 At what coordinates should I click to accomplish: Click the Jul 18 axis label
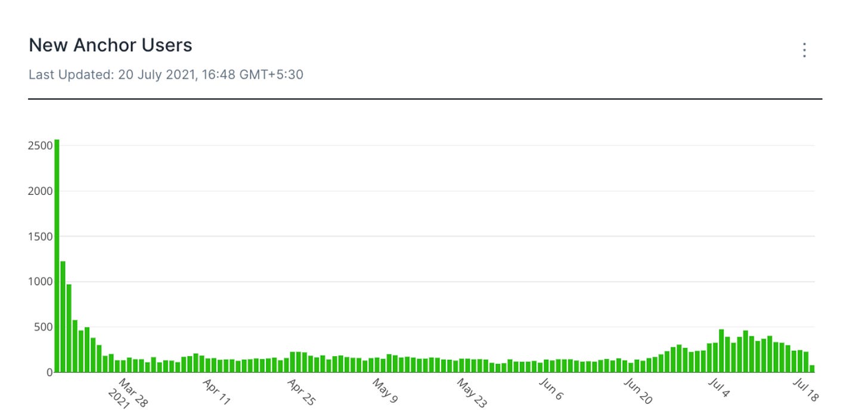(806, 390)
